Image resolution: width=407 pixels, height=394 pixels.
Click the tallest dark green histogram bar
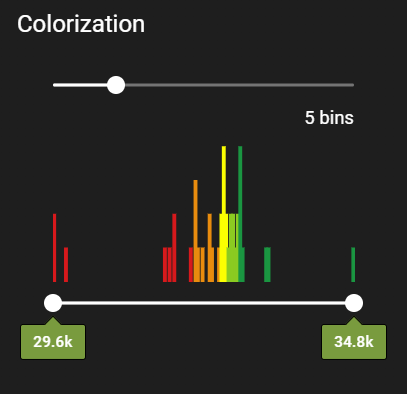pos(240,214)
